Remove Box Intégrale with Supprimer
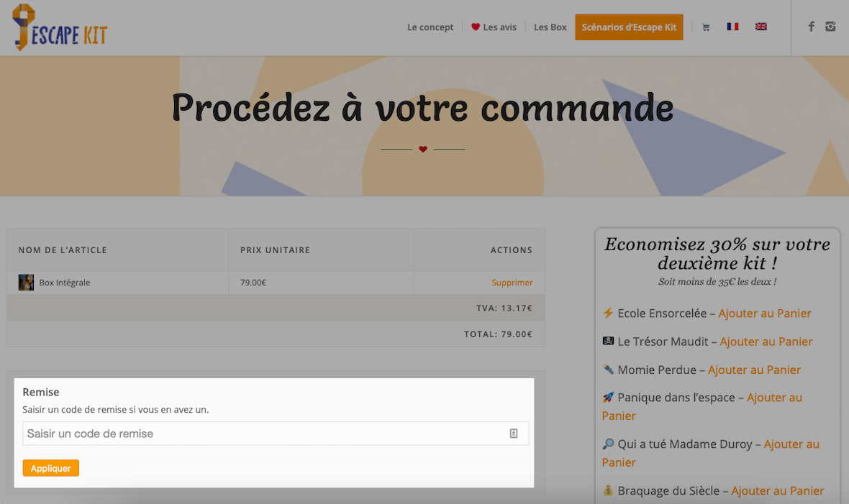Image resolution: width=849 pixels, height=504 pixels. point(512,283)
